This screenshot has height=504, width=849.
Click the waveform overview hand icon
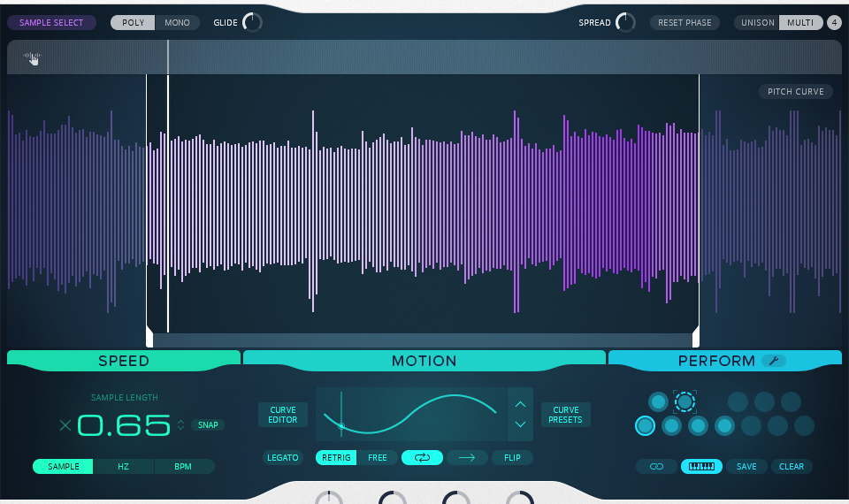pos(33,58)
